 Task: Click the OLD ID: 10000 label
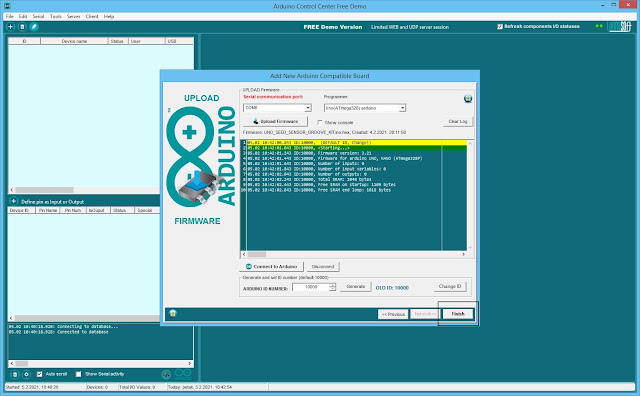click(392, 288)
